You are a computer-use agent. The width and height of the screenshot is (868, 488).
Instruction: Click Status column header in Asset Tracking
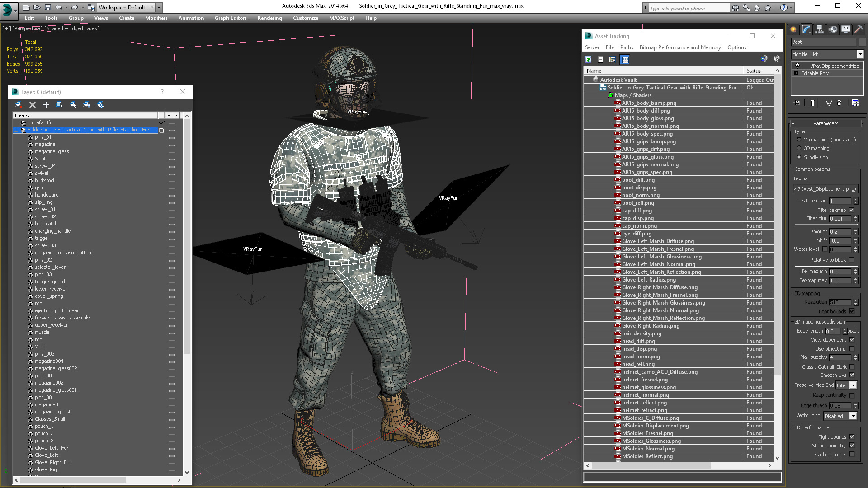coord(759,71)
